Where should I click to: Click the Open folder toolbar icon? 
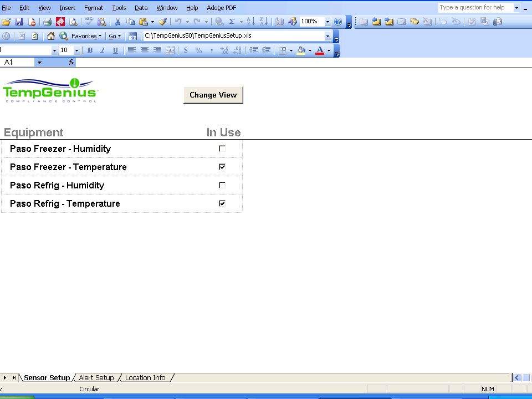point(6,22)
